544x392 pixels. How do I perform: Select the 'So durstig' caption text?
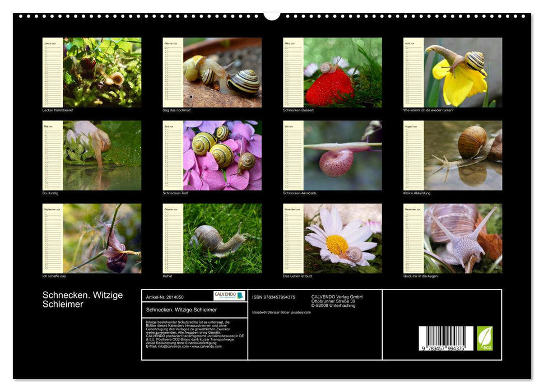[x=51, y=193]
